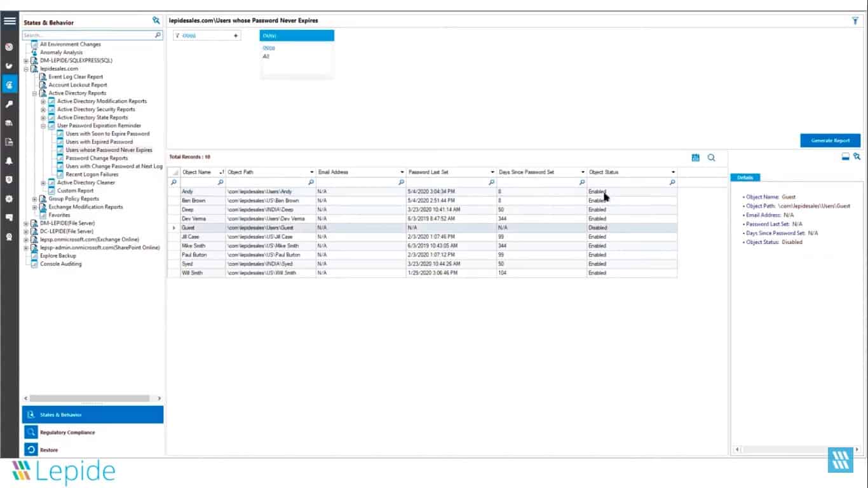Viewport: 868px width, 488px height.
Task: Click the Generate Report button
Action: click(x=830, y=140)
